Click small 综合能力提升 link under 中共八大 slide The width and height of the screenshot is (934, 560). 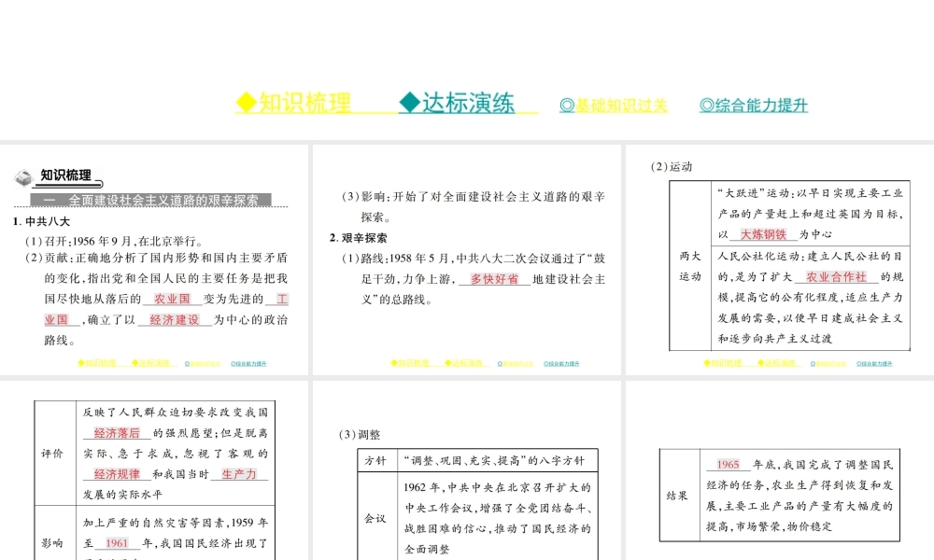tap(249, 364)
